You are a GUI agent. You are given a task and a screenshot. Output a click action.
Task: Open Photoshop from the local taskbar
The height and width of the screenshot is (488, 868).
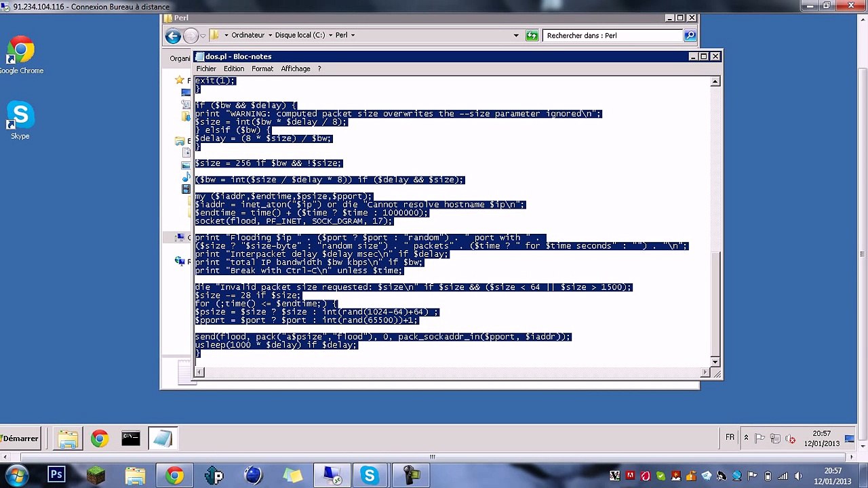[56, 475]
